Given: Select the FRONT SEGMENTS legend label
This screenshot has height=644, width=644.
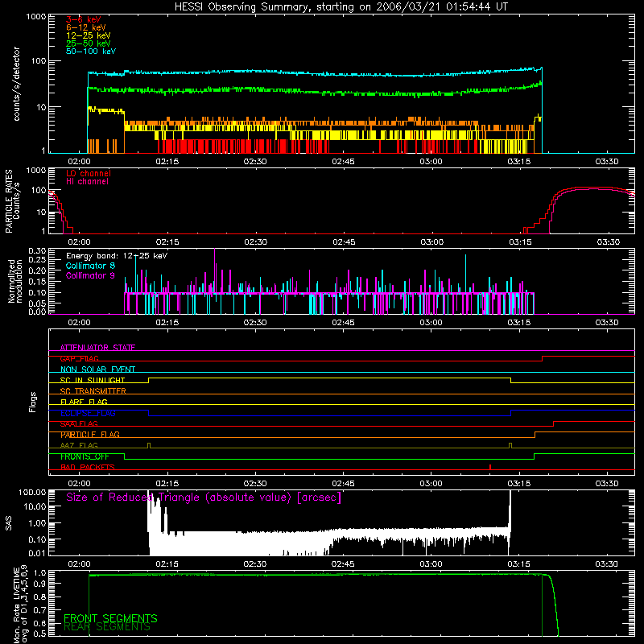Looking at the screenshot, I should coord(110,618).
